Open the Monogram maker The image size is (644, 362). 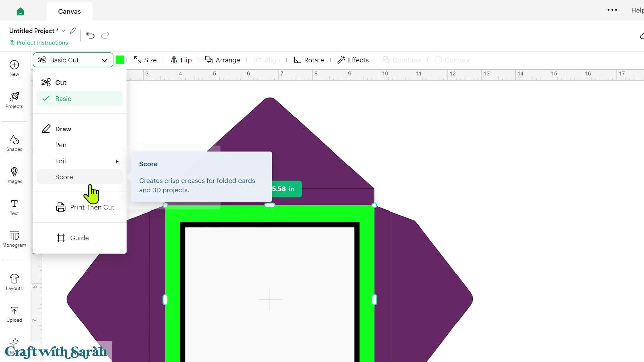[x=14, y=239]
